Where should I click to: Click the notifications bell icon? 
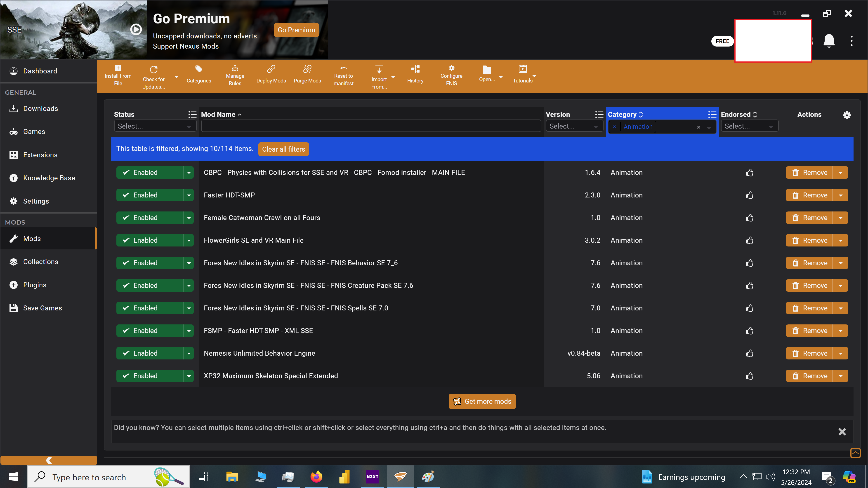pyautogui.click(x=829, y=41)
